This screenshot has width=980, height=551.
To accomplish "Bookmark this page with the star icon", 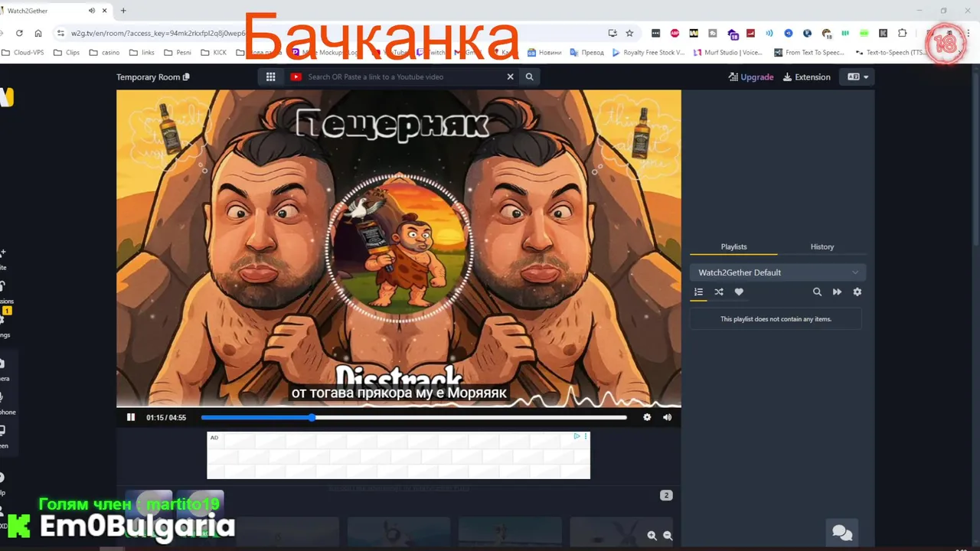I will point(629,33).
